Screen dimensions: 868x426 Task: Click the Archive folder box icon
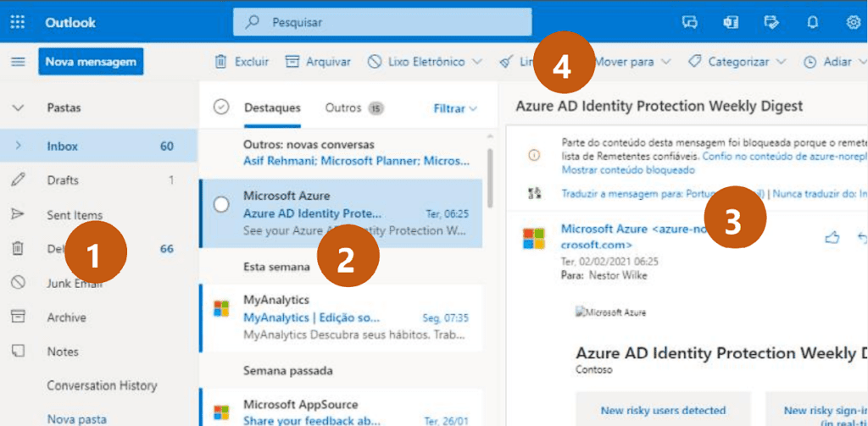(x=19, y=317)
